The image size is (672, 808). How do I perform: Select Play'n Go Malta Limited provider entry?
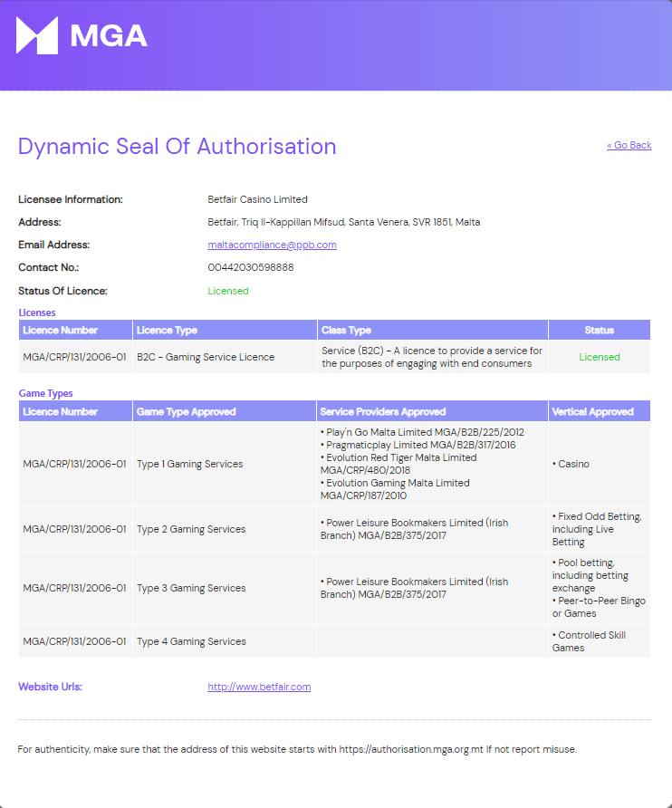click(423, 432)
